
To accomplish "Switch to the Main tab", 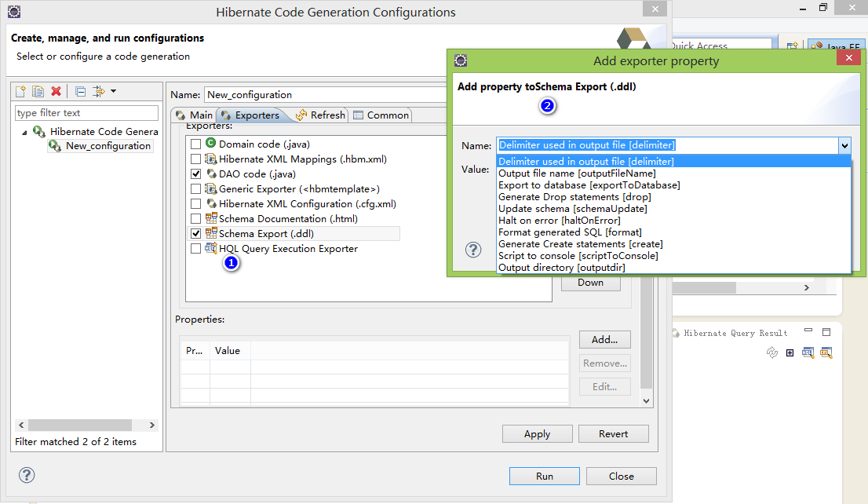I will 194,115.
